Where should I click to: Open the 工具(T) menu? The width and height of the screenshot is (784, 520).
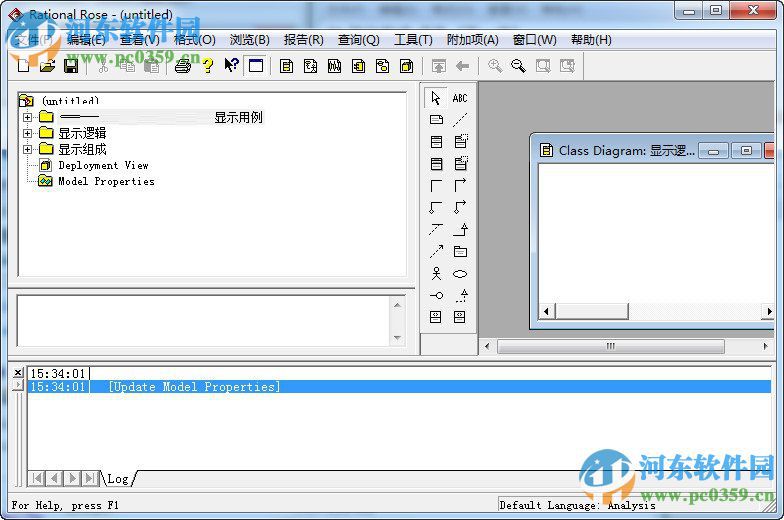413,40
